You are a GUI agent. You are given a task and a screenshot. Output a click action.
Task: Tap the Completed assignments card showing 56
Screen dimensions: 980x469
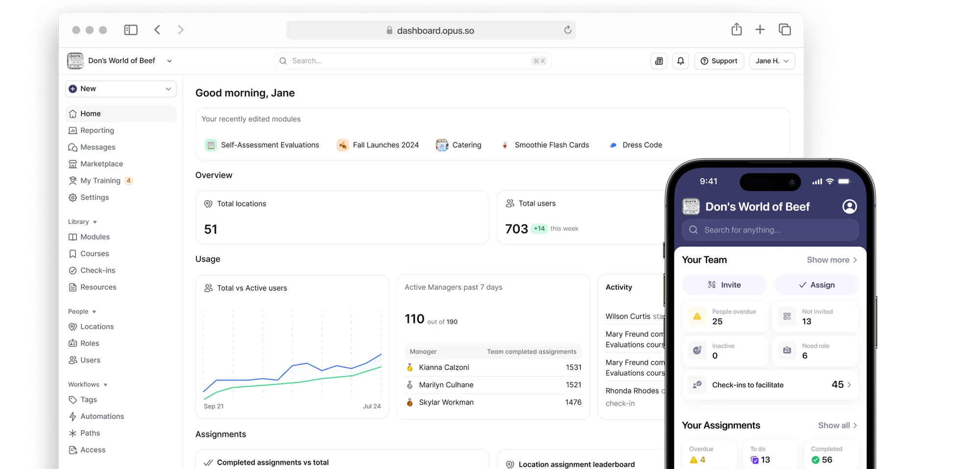831,455
